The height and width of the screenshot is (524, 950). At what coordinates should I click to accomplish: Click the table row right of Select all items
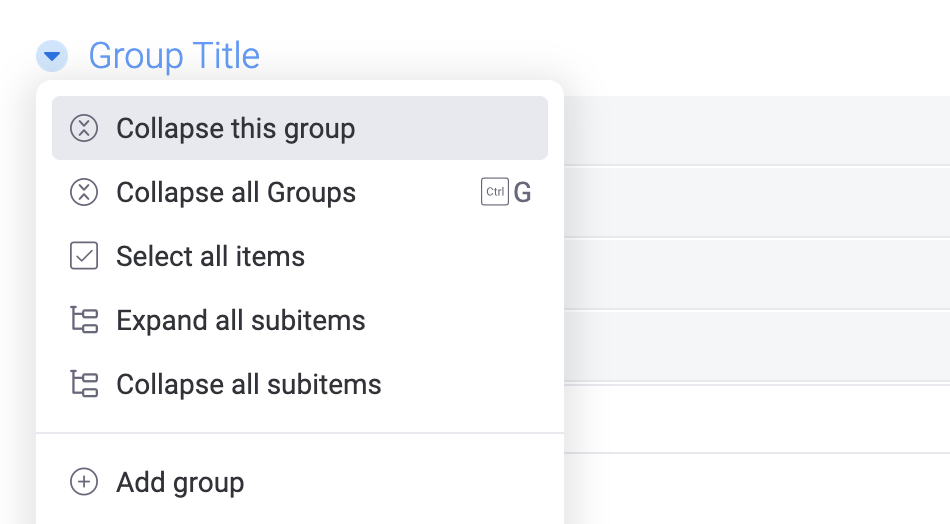(x=755, y=273)
